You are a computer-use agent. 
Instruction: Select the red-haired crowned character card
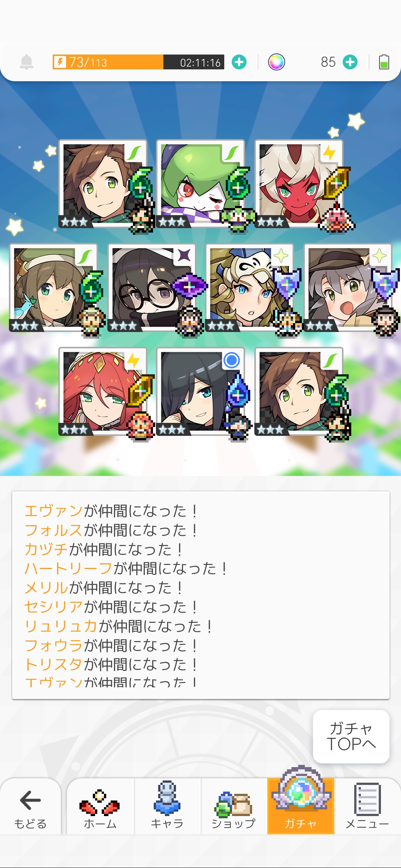pyautogui.click(x=103, y=392)
